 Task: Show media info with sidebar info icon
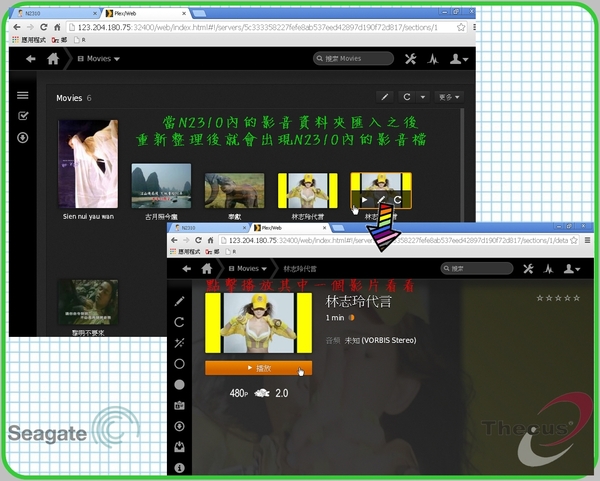[179, 467]
